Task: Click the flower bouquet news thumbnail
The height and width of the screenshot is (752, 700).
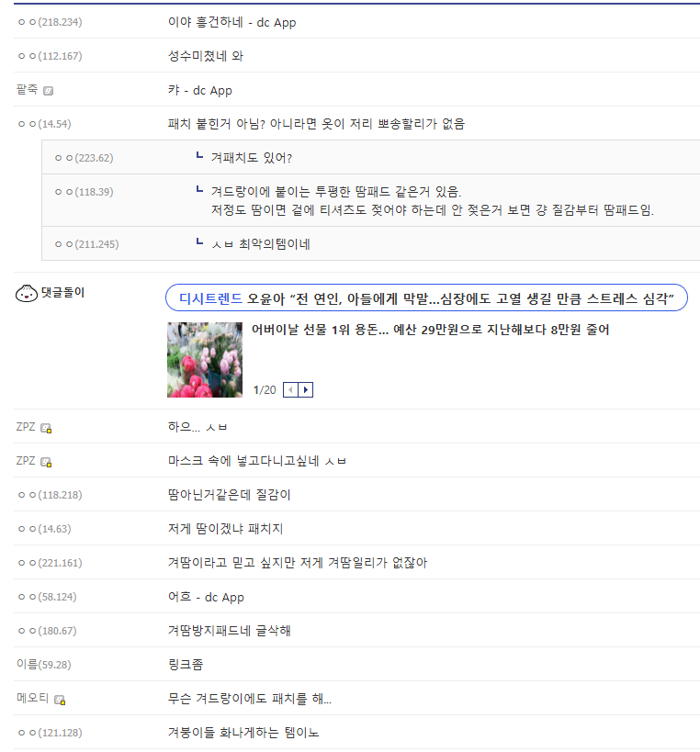Action: point(205,360)
